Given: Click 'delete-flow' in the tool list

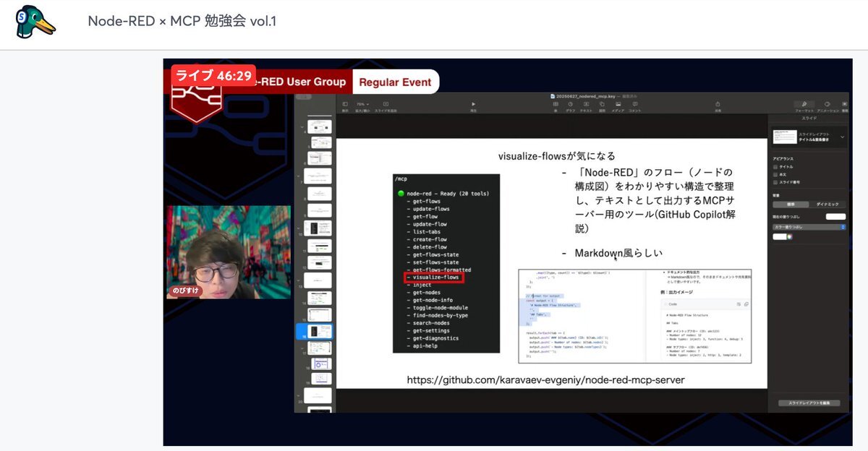Looking at the screenshot, I should (430, 247).
